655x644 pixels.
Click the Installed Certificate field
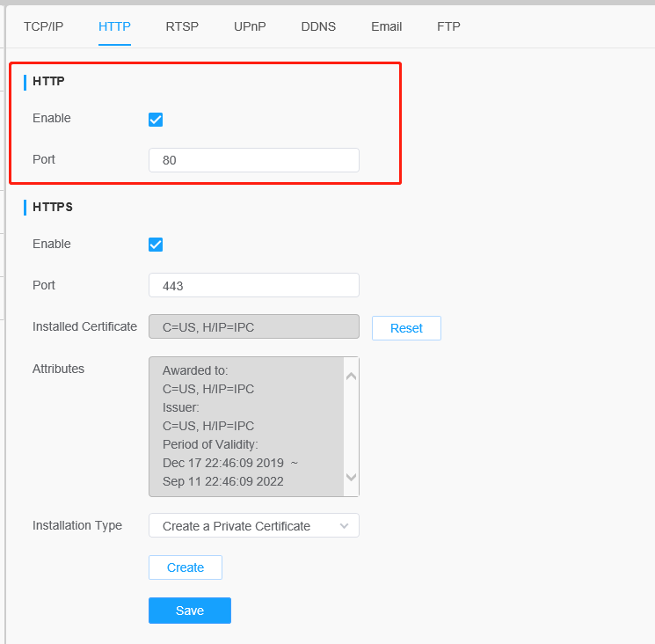point(254,326)
